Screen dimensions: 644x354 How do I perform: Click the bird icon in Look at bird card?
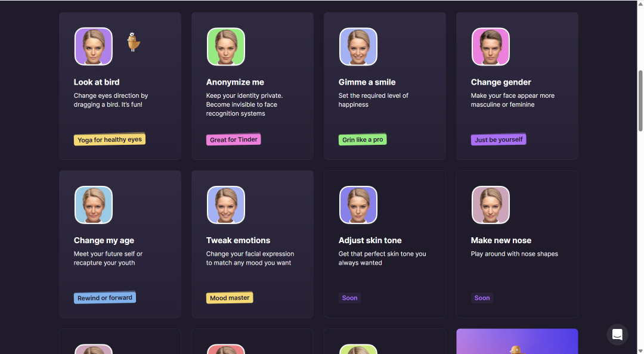[132, 42]
